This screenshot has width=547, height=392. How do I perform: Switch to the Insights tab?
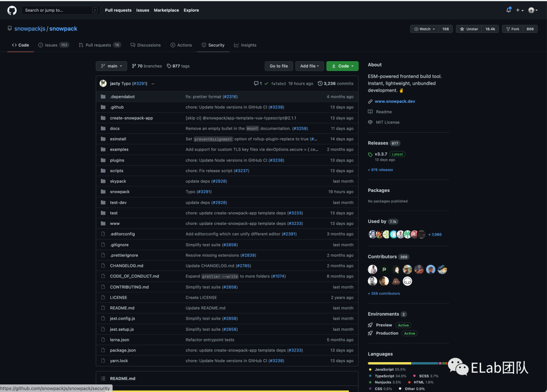(x=245, y=45)
